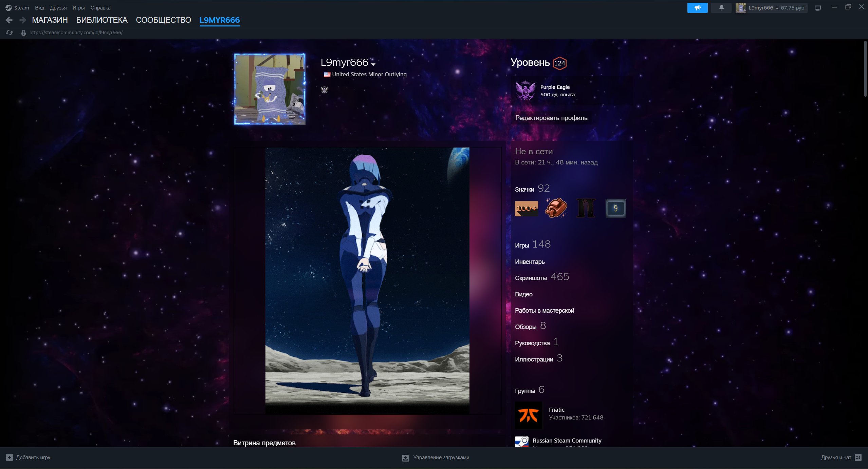Go to the БИБЛИОТЕКА tab

pyautogui.click(x=102, y=20)
